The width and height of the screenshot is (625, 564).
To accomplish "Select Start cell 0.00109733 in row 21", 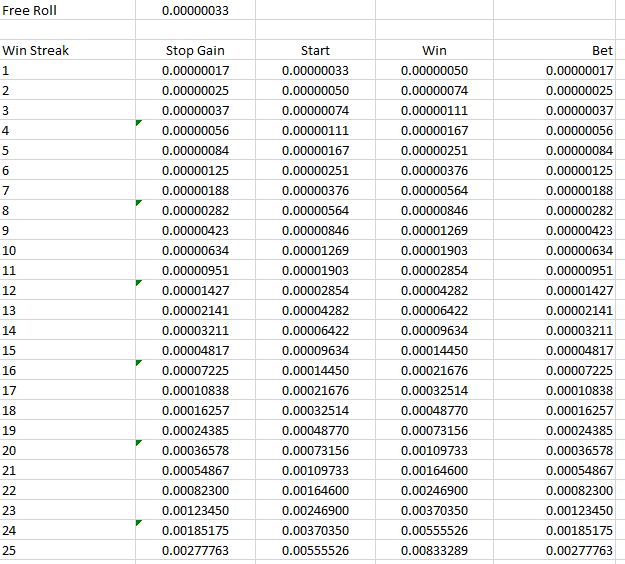I will 315,470.
